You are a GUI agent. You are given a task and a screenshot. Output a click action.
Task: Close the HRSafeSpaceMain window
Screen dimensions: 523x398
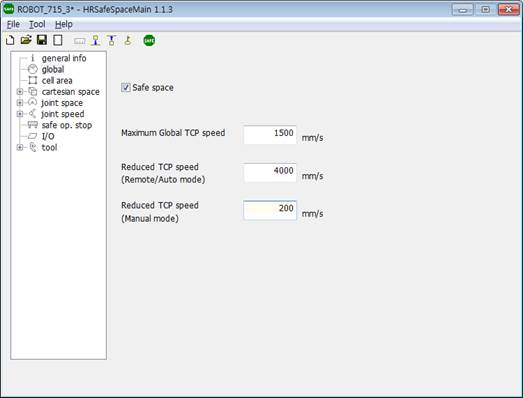coord(509,10)
